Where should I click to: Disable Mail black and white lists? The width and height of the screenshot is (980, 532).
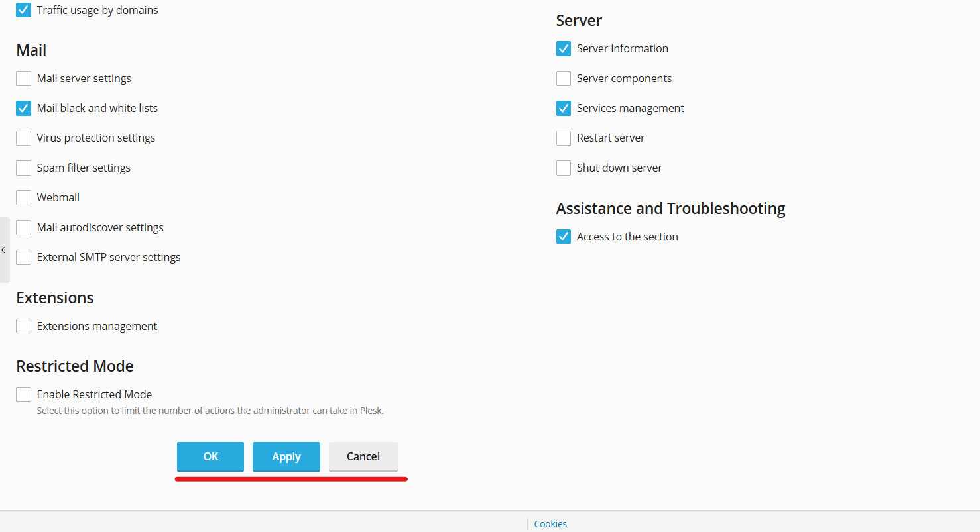(23, 108)
